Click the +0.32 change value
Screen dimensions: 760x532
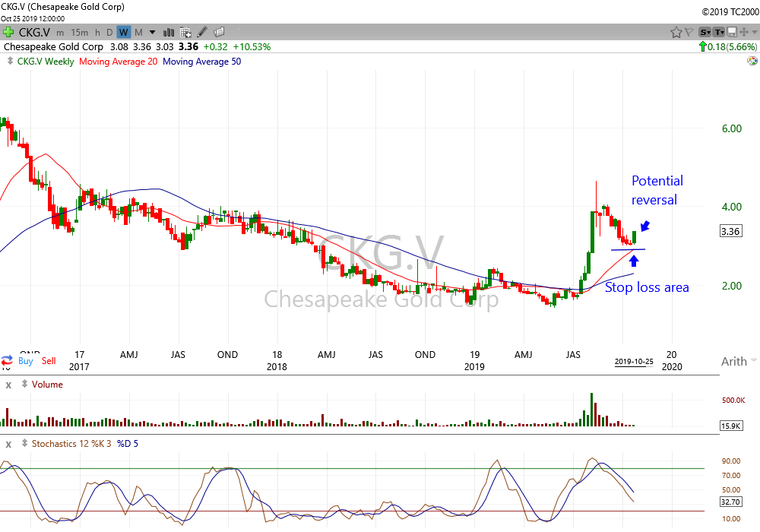point(215,47)
